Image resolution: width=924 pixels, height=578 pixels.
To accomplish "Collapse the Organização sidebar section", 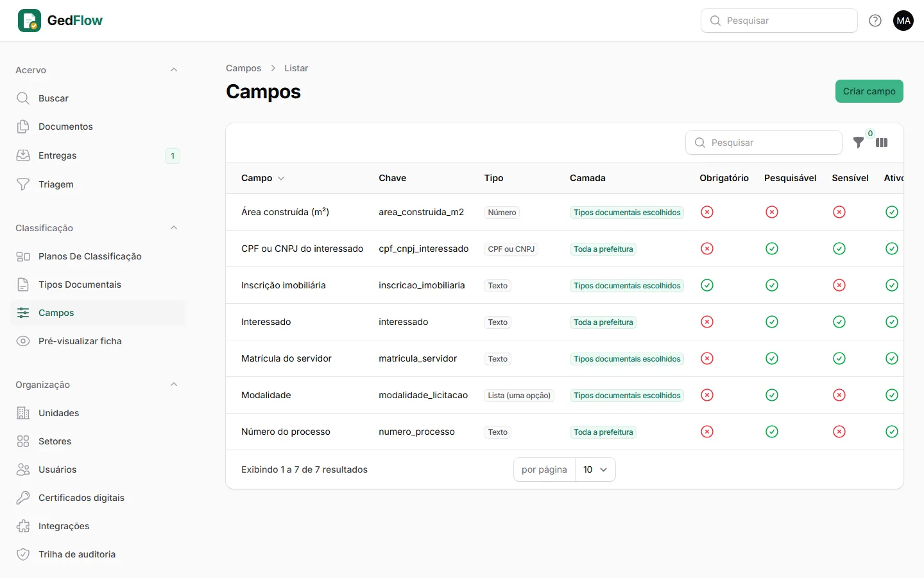I will 174,385.
